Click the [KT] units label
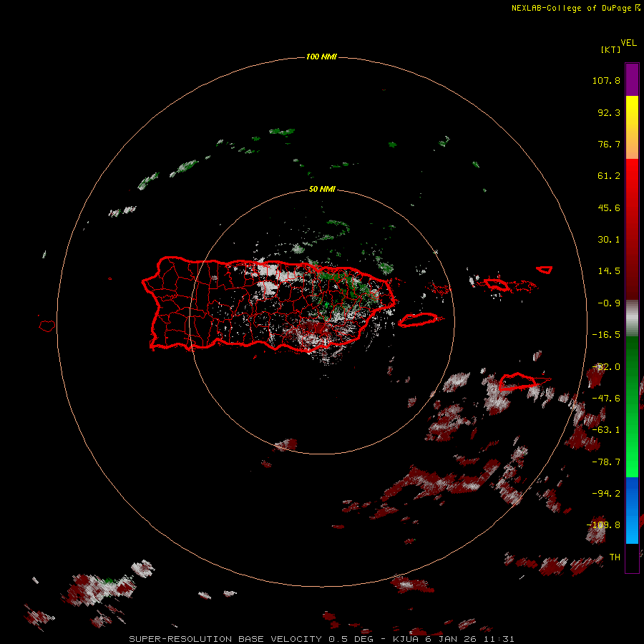 click(610, 49)
